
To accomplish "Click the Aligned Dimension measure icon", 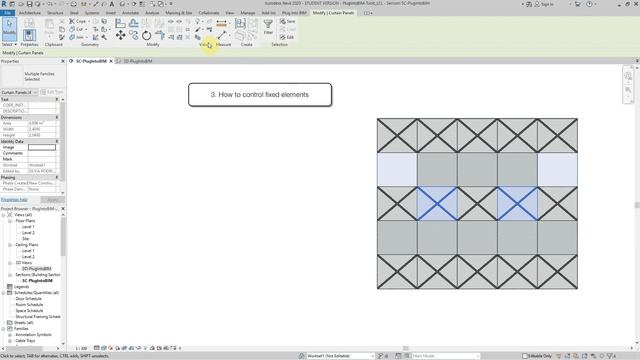I will click(x=221, y=23).
